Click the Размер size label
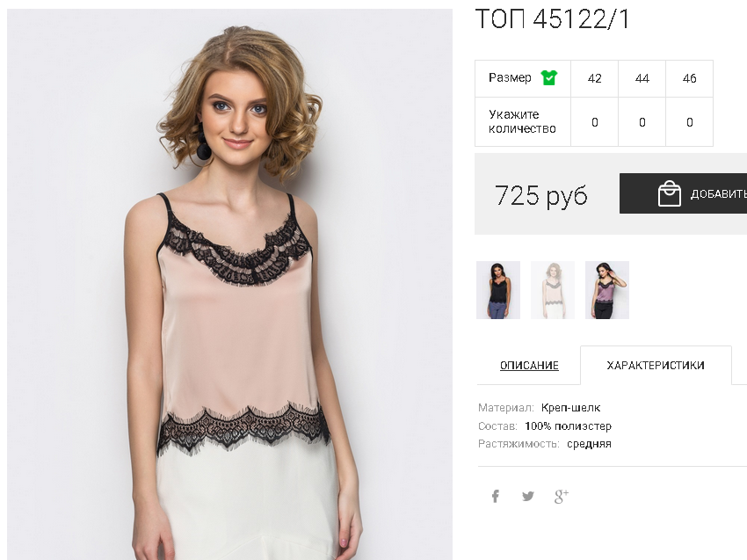Screen dimensions: 747x560 point(510,77)
